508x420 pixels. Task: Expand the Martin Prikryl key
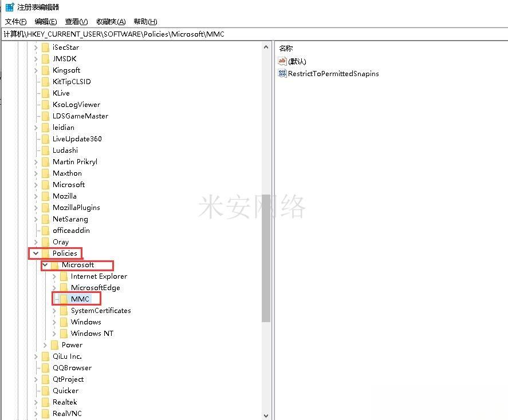coord(36,162)
